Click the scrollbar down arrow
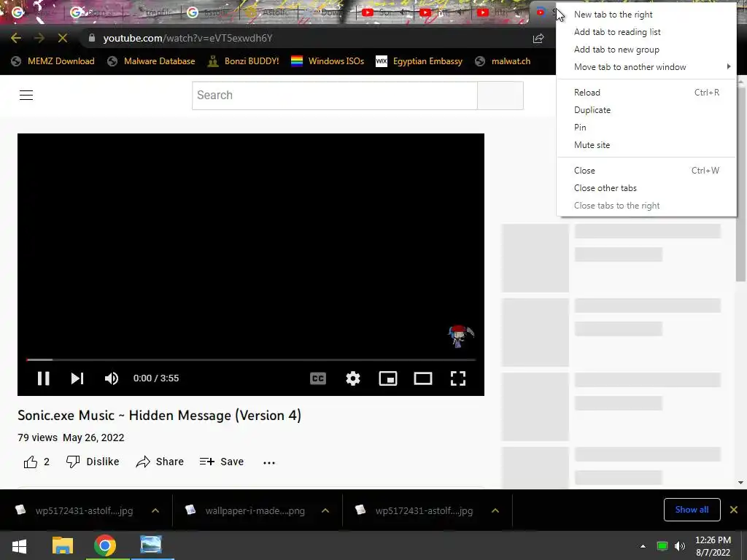747x560 pixels. click(741, 483)
